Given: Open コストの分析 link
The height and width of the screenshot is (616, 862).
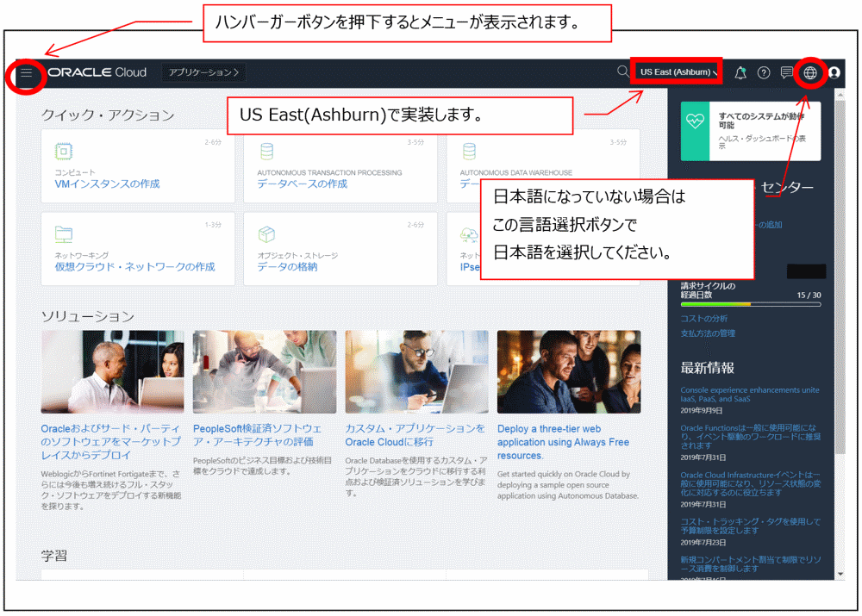Looking at the screenshot, I should [x=703, y=319].
